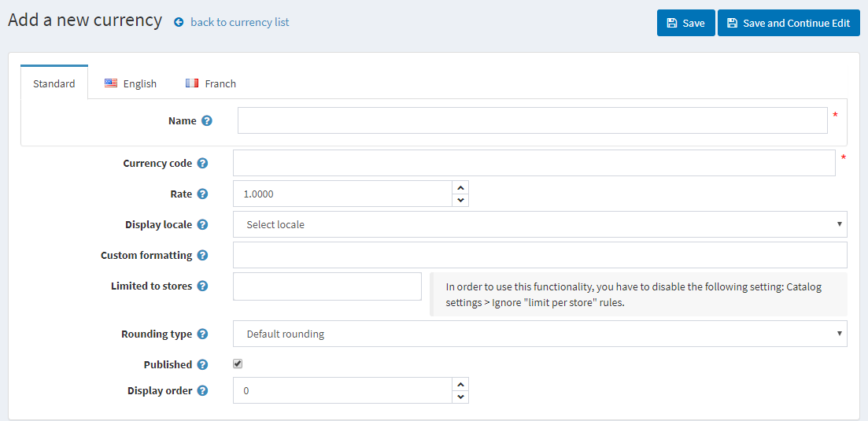Image resolution: width=868 pixels, height=421 pixels.
Task: Click the help icon next to Name
Action: point(207,121)
